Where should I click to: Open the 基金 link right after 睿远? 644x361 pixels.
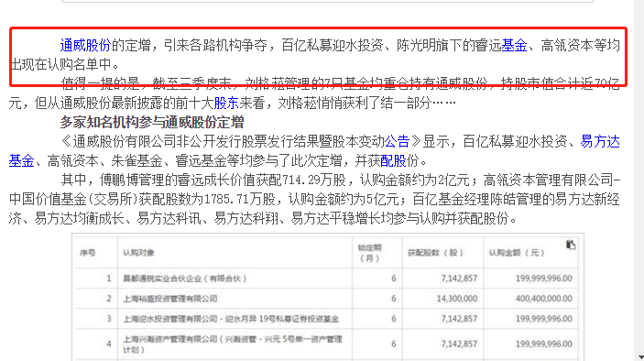pyautogui.click(x=514, y=45)
